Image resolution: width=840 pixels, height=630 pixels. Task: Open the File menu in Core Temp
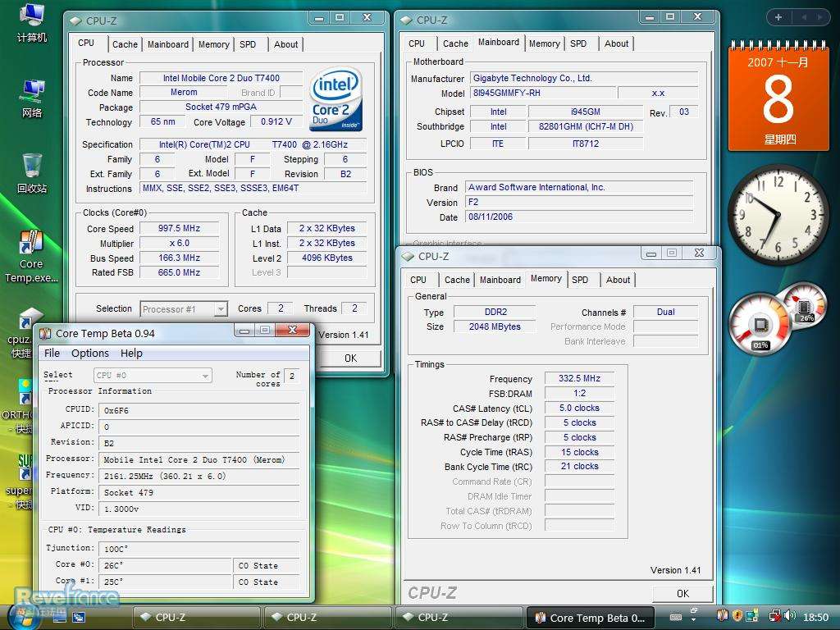[52, 354]
